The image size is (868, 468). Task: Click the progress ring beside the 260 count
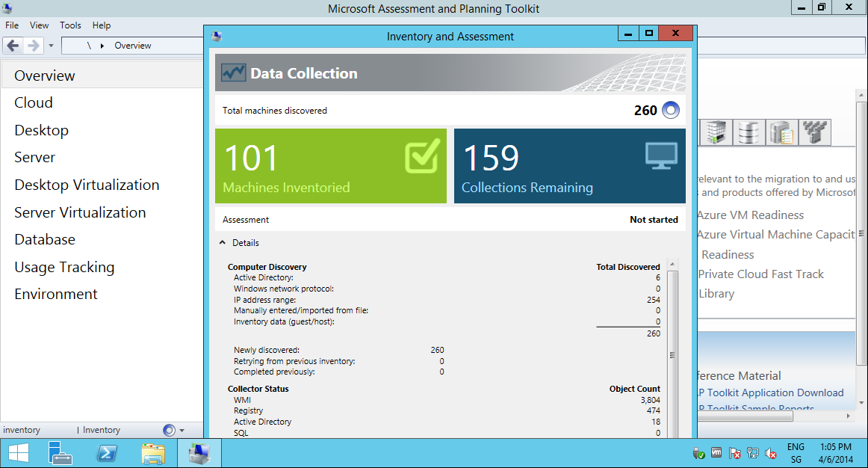[x=670, y=109]
